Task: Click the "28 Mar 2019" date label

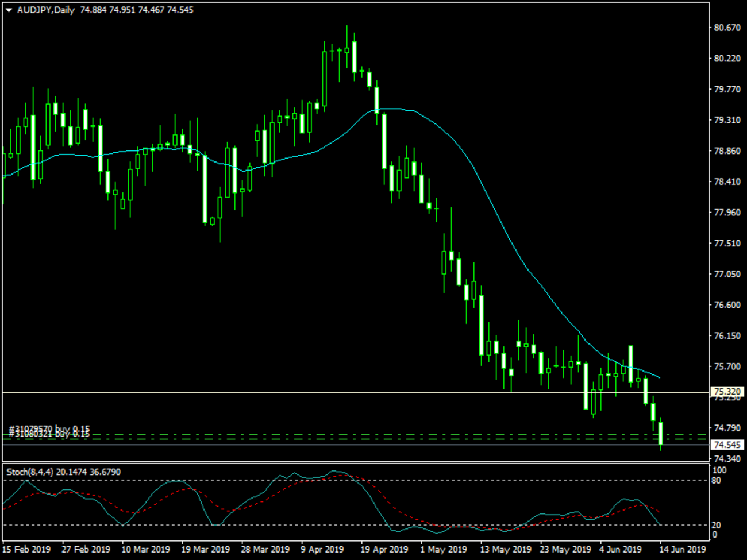Action: [265, 549]
